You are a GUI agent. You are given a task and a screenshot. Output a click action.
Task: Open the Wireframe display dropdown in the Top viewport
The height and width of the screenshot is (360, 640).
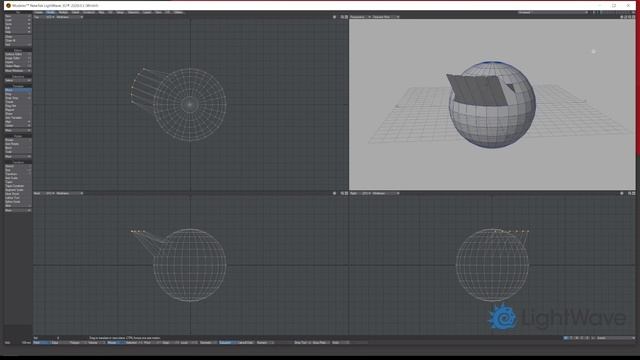pyautogui.click(x=69, y=17)
